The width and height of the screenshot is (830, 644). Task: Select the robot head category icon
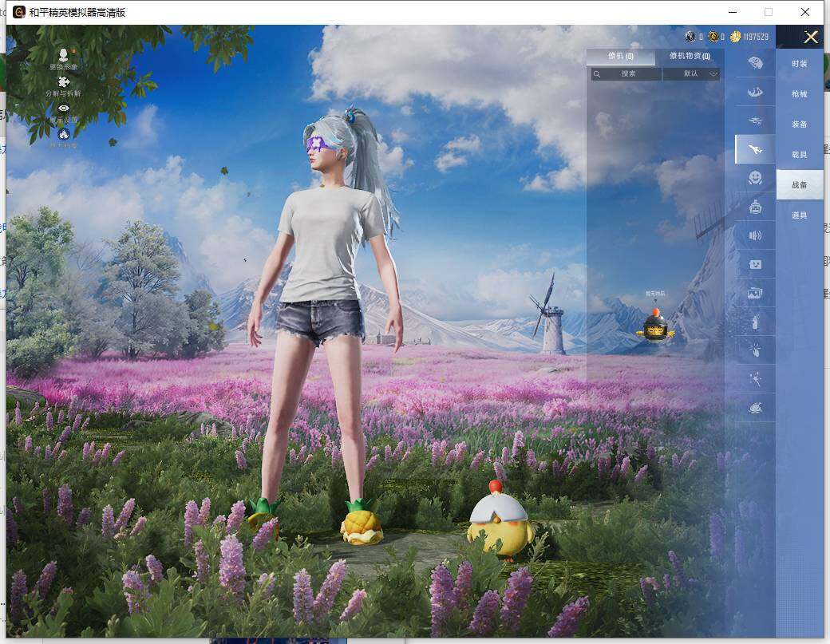click(x=755, y=207)
